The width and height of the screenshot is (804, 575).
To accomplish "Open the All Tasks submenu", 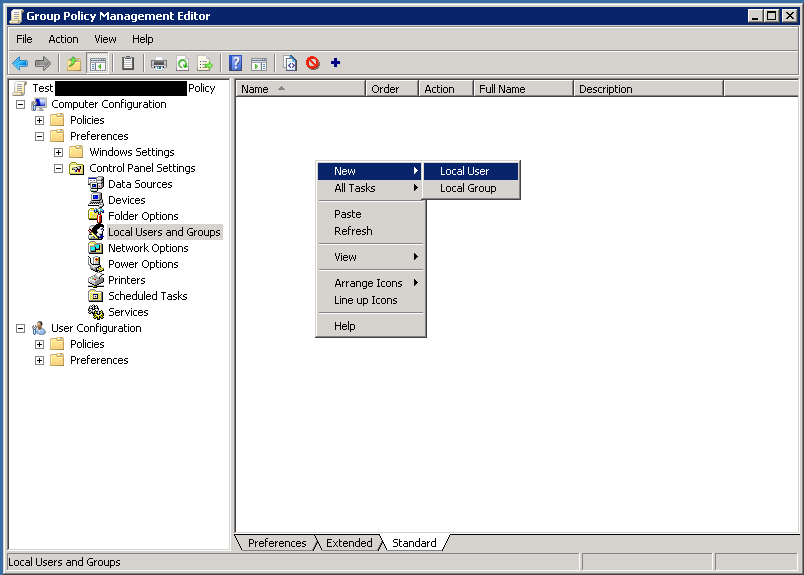I will pyautogui.click(x=370, y=188).
